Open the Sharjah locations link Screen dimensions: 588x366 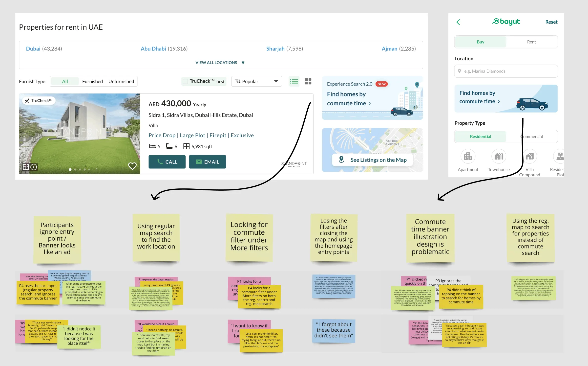(275, 49)
